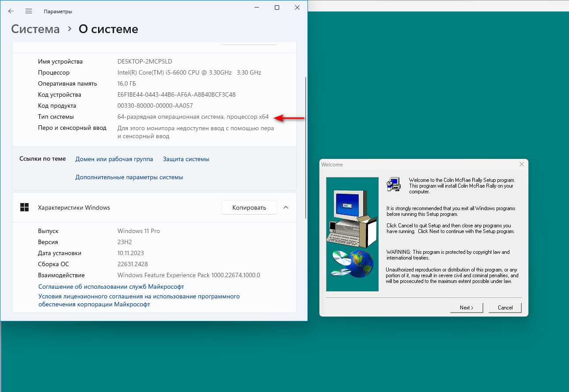Click the Тип системы label
This screenshot has width=569, height=392.
(x=56, y=117)
